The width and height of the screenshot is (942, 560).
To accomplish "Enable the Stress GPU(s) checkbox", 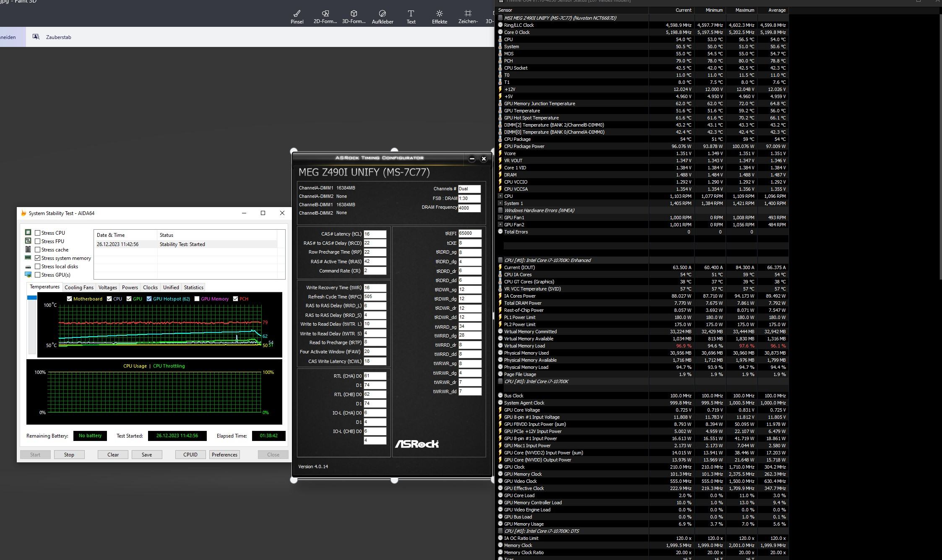I will pyautogui.click(x=38, y=275).
